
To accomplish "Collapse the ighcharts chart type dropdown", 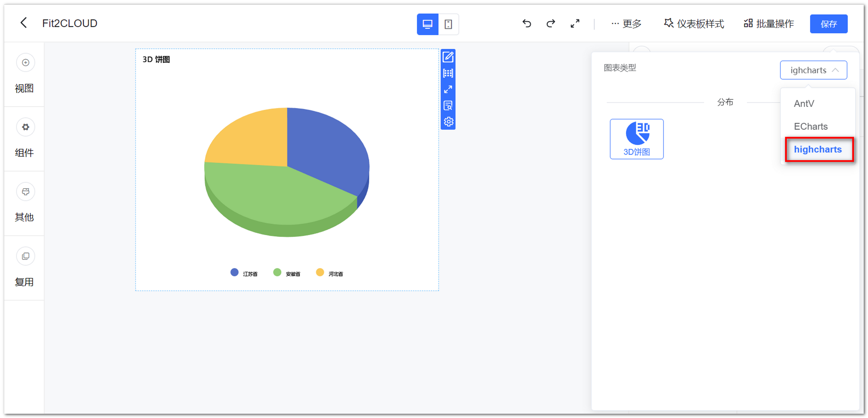I will 813,70.
